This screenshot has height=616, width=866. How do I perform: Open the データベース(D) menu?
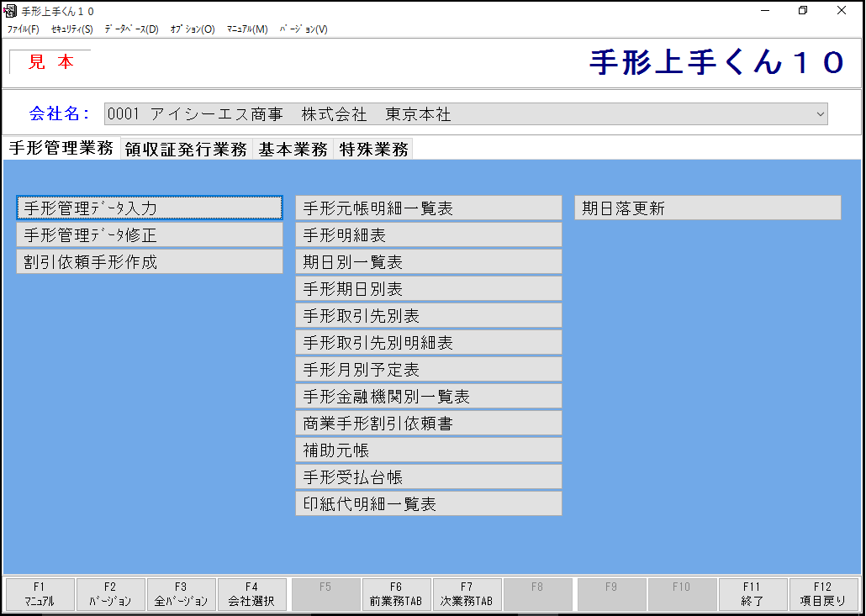tap(131, 29)
